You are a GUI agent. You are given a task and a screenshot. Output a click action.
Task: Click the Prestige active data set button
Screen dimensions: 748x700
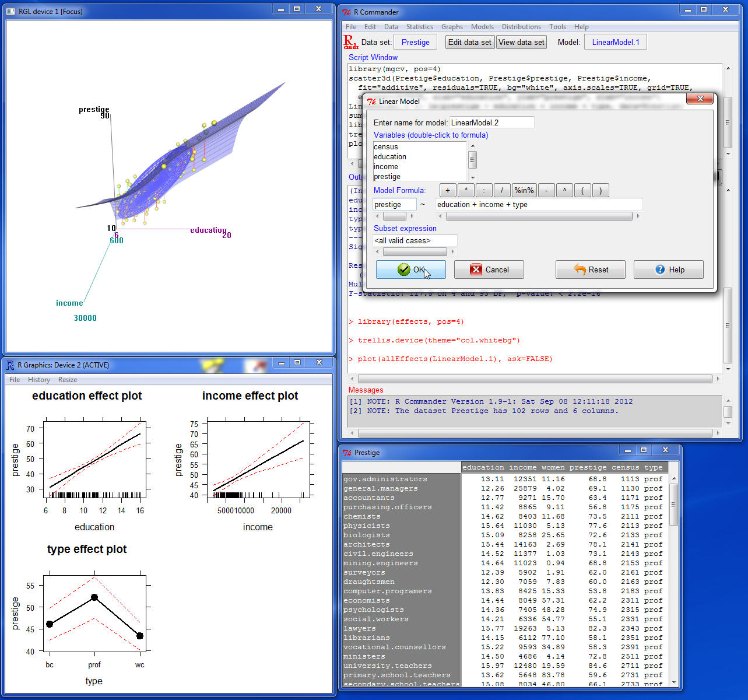click(x=415, y=42)
